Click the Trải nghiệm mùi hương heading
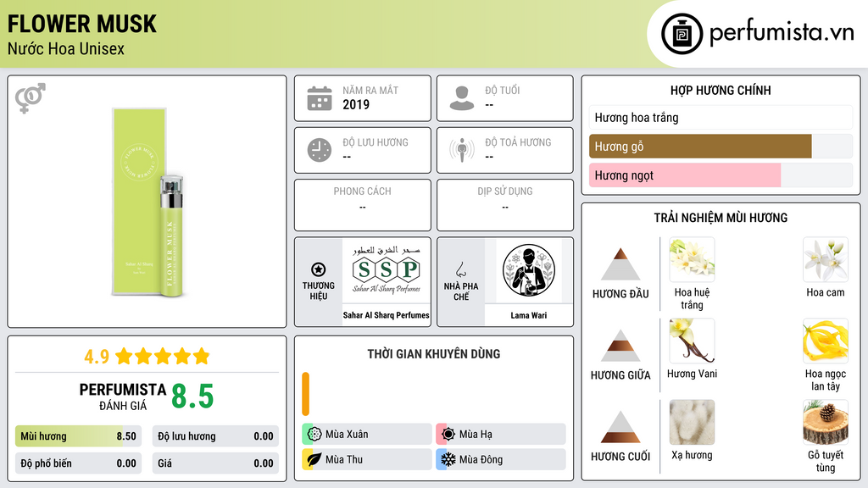868x488 pixels. coord(721,218)
